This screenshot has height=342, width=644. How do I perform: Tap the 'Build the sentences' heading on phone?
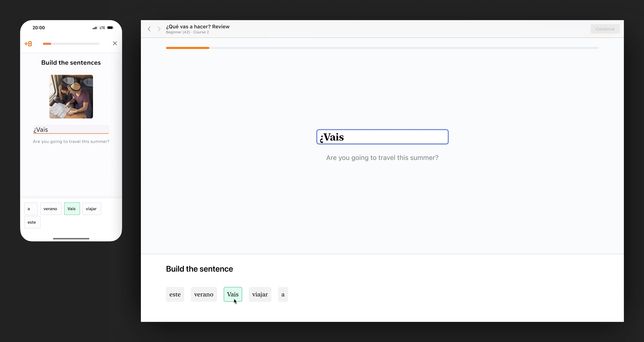tap(71, 62)
